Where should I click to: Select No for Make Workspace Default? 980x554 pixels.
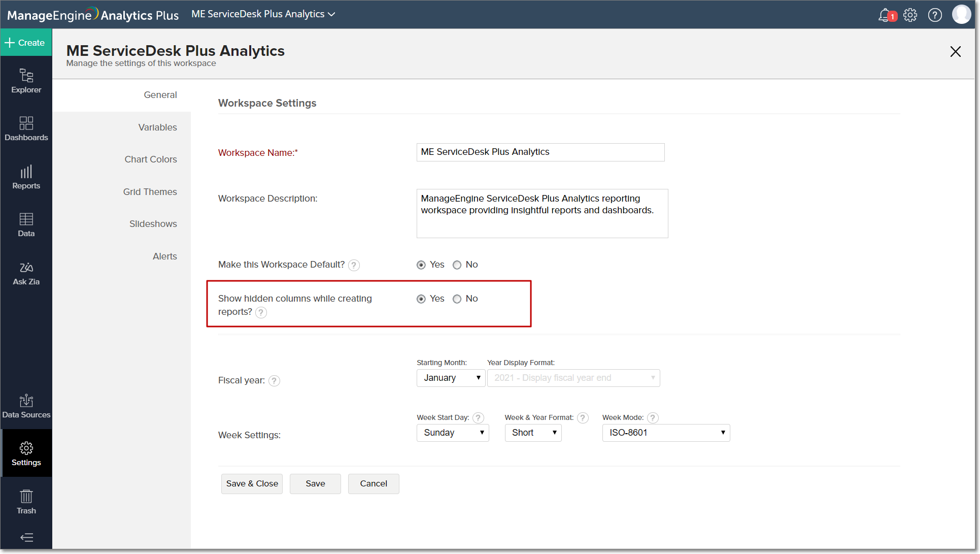(457, 265)
